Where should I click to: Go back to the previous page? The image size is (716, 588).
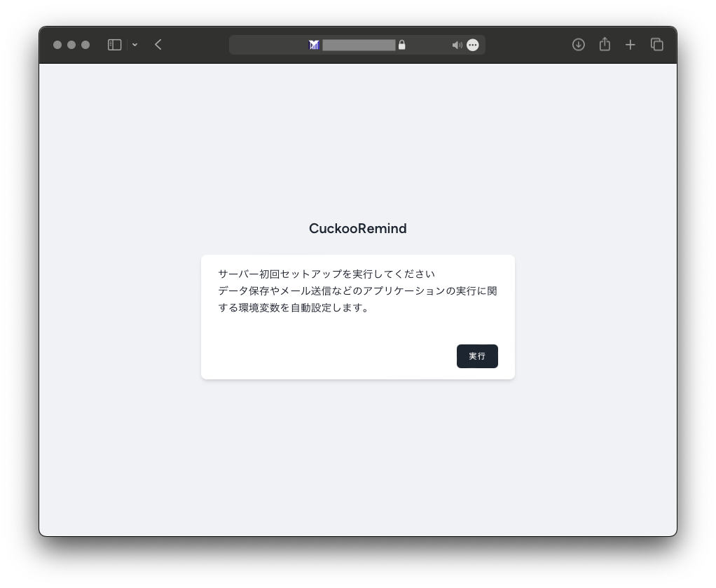[158, 45]
